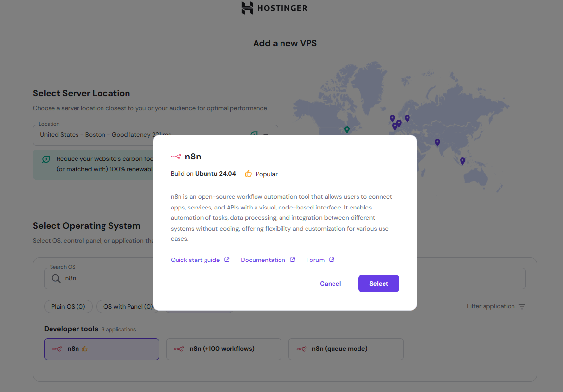The height and width of the screenshot is (392, 563).
Task: Click the leaf icon in the green carbon banner
Action: (46, 159)
